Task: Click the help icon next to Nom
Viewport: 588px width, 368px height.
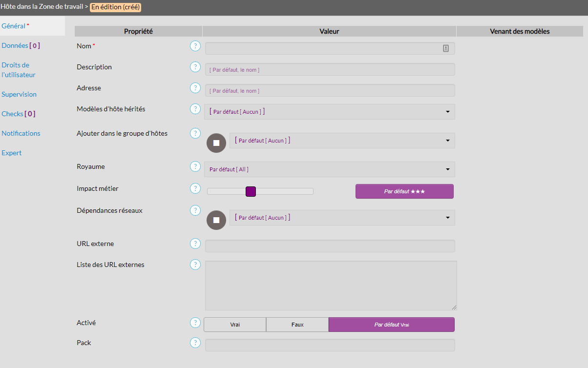Action: 195,46
